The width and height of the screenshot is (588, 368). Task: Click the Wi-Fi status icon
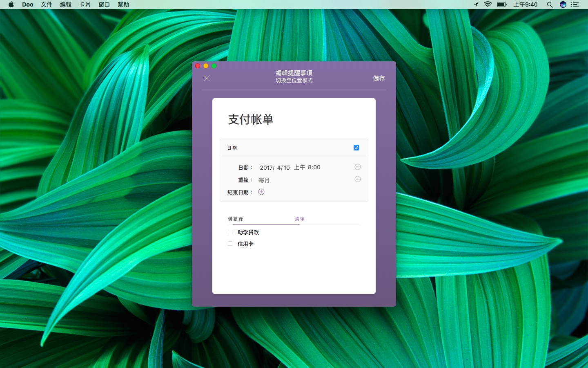(x=488, y=4)
